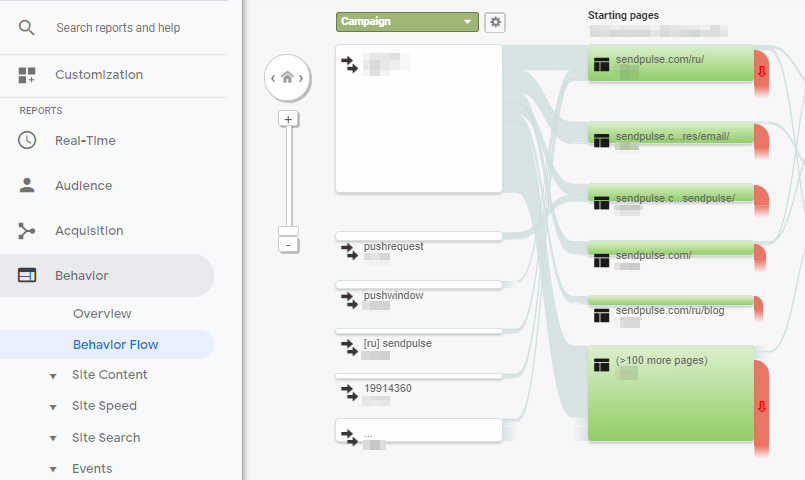Expand the Site Speed arrow
The width and height of the screenshot is (805, 480).
tap(53, 408)
